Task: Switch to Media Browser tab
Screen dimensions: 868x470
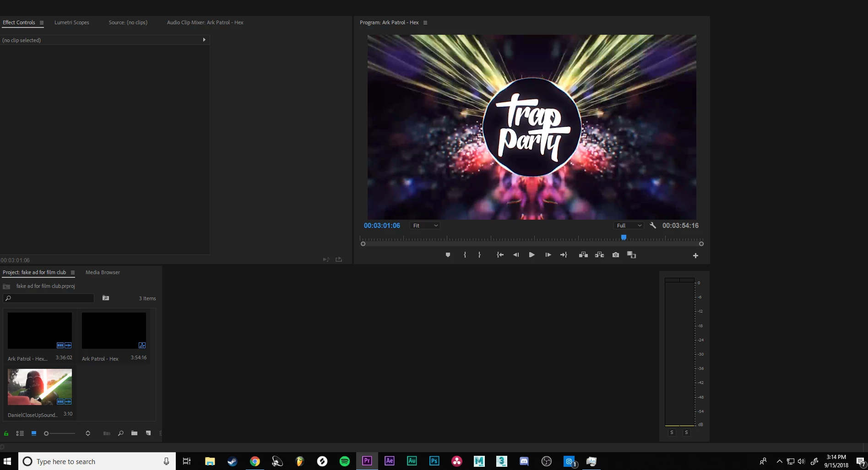Action: (x=103, y=272)
